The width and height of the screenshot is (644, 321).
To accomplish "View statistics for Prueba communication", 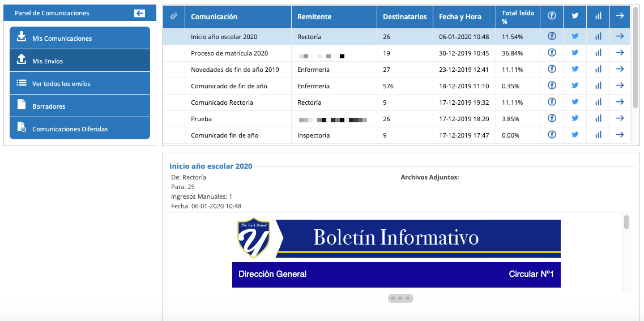I will tap(598, 118).
